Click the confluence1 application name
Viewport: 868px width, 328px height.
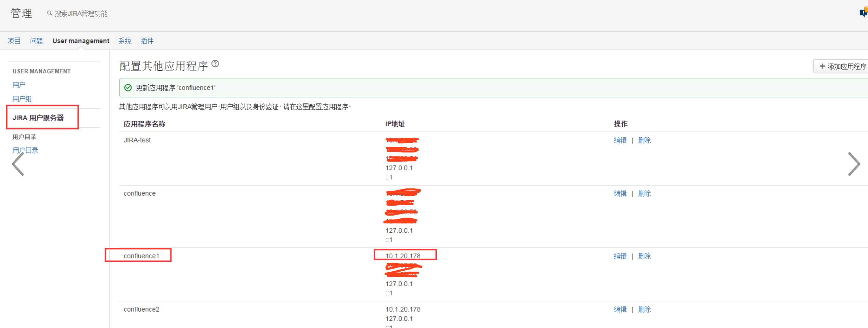coord(141,256)
